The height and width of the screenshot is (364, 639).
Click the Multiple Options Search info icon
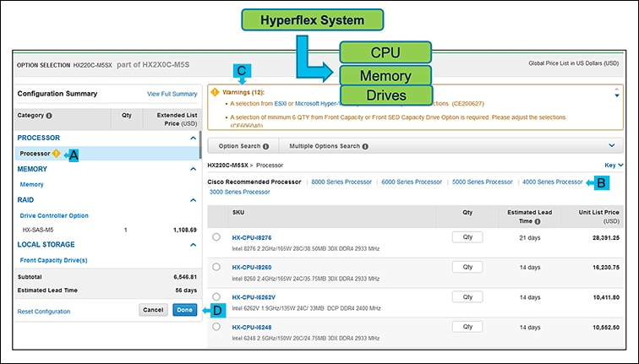(x=365, y=146)
